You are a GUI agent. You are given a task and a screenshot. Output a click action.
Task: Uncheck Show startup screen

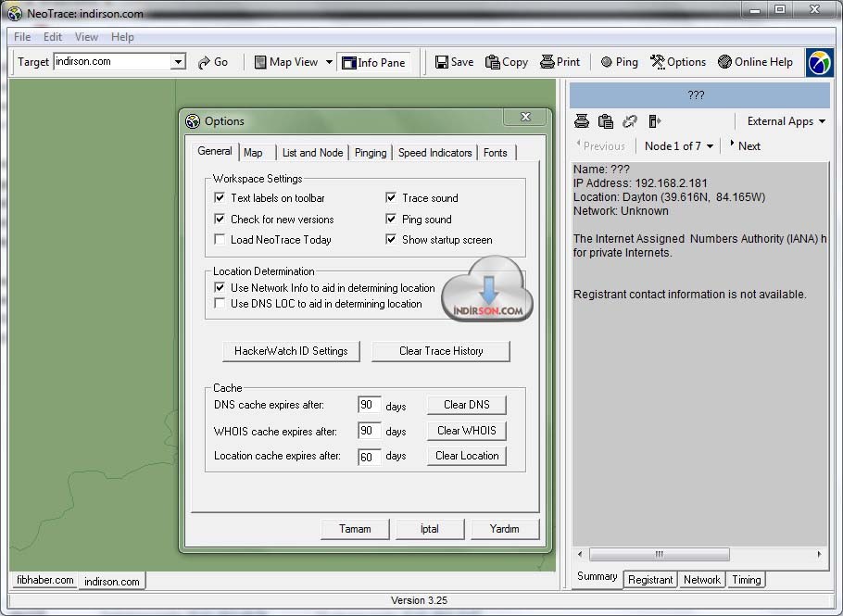[x=391, y=239]
